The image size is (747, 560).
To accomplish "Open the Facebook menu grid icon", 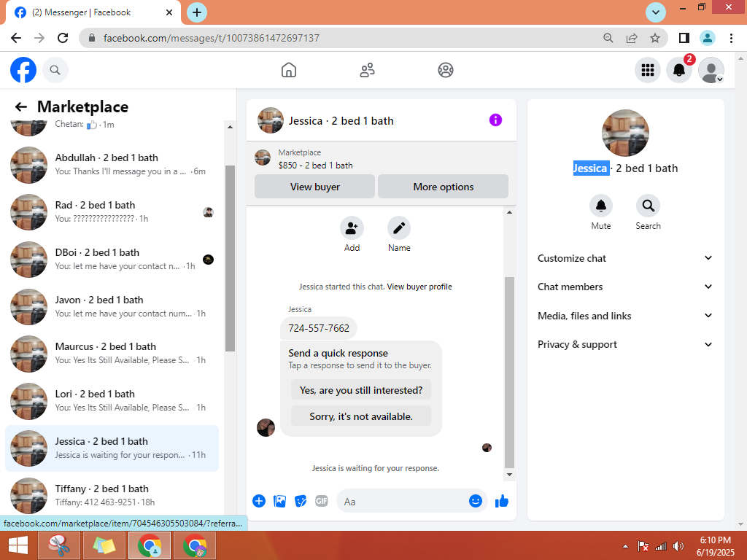I will pos(648,70).
